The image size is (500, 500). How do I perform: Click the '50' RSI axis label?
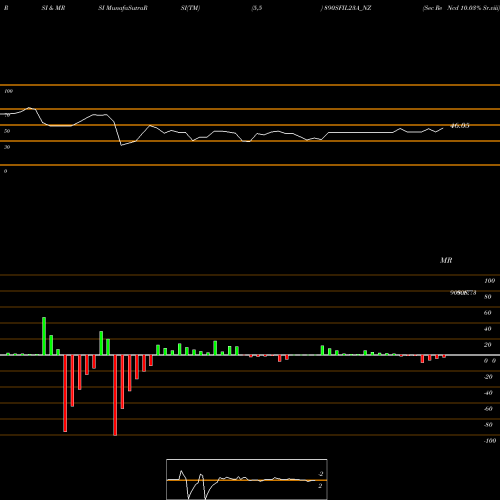click(7, 131)
